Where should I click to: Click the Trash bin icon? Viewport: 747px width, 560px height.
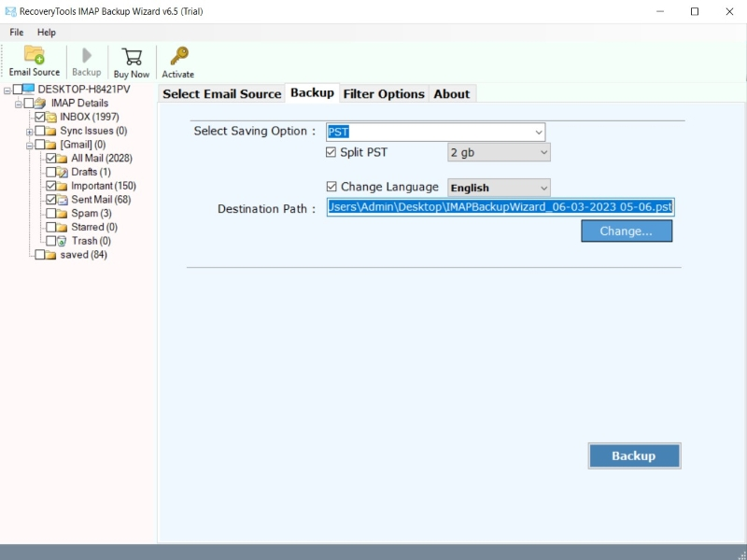[x=62, y=241]
